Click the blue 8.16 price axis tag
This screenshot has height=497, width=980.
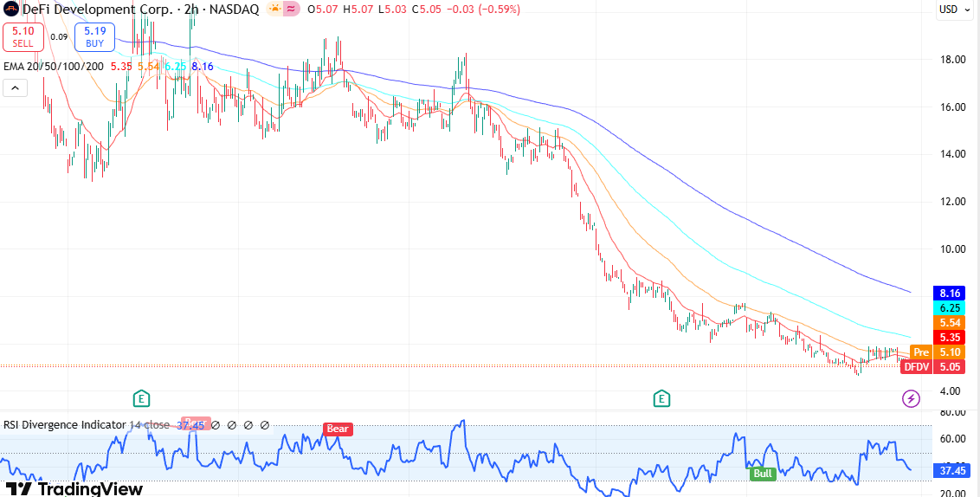pyautogui.click(x=950, y=293)
